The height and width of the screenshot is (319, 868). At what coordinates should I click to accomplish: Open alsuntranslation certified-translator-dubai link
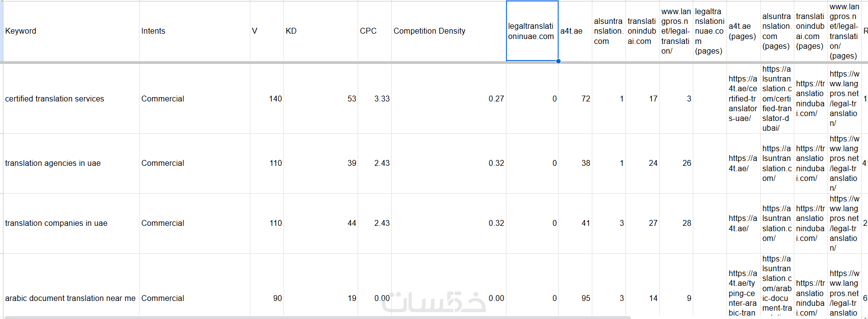[x=777, y=99]
